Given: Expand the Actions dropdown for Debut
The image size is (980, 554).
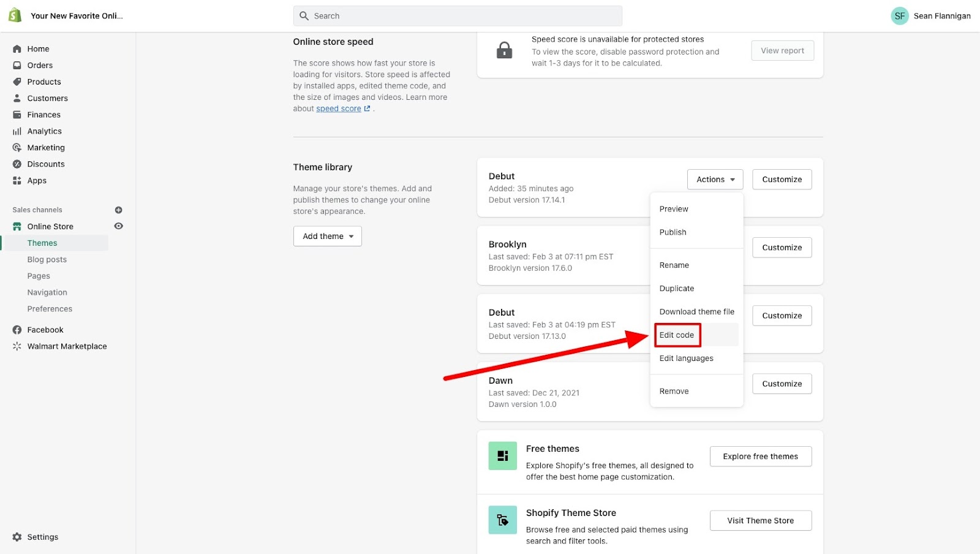Looking at the screenshot, I should coord(715,180).
